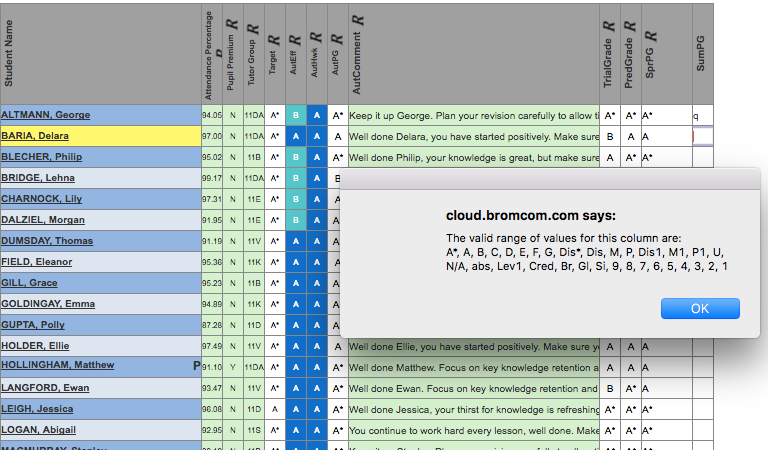Select comment 'Well done Jessica, your thirst'

pos(474,409)
